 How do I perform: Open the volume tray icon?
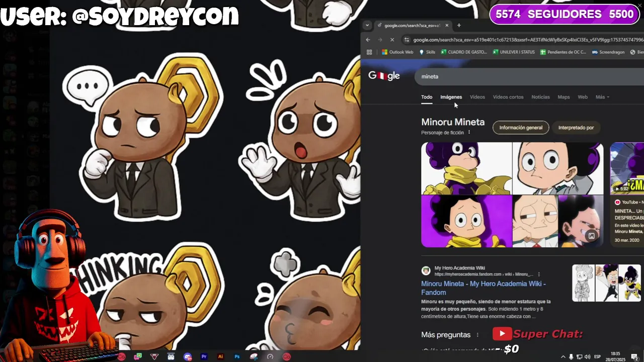click(x=587, y=356)
